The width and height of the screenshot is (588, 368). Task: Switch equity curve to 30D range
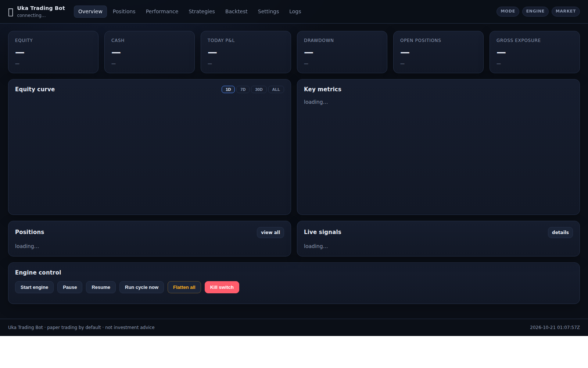click(x=259, y=89)
